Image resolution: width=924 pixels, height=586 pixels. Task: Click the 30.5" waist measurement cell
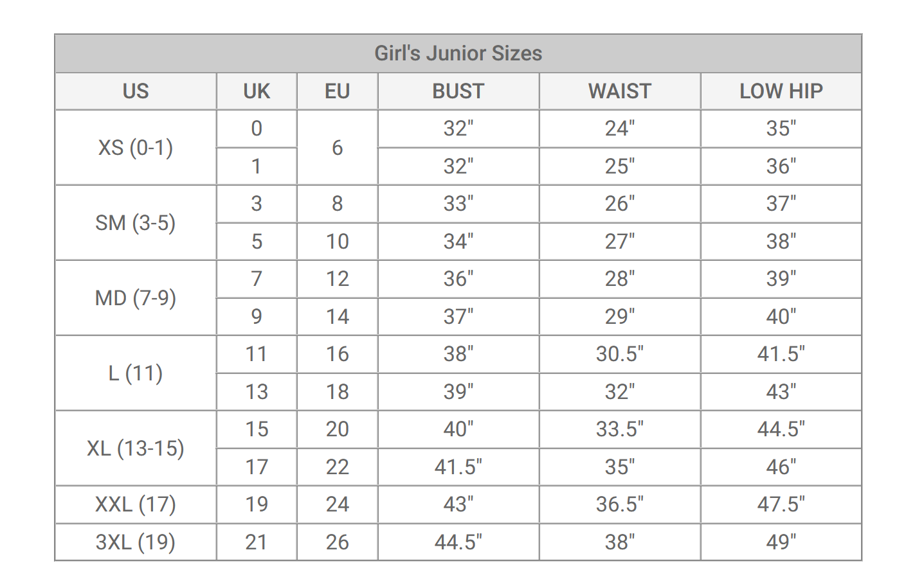(619, 354)
